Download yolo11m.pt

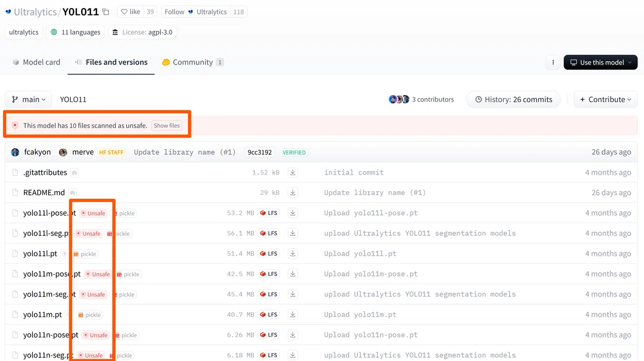[x=293, y=315]
